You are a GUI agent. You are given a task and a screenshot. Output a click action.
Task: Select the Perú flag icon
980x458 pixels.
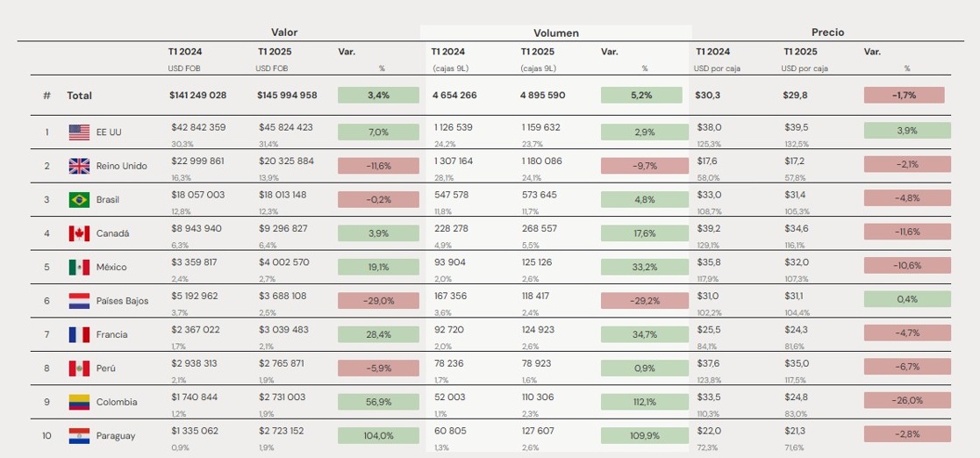tap(79, 369)
